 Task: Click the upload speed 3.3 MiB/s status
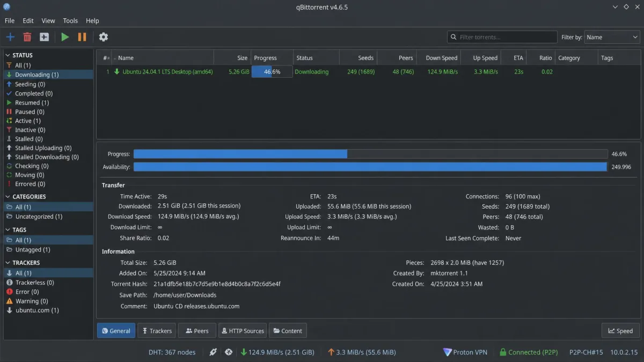362,352
